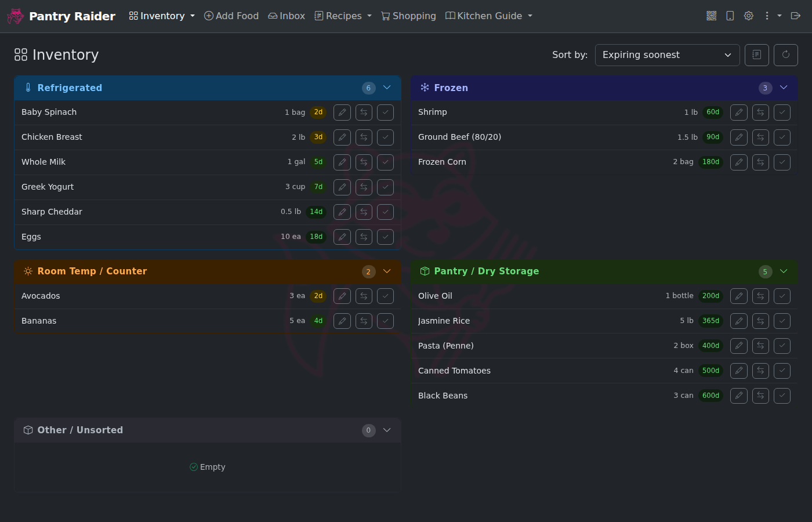The image size is (812, 522).
Task: Click the Pantry / Dry Storage heading
Action: (x=486, y=271)
